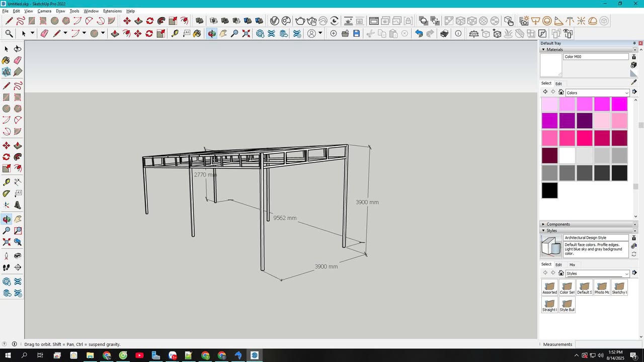Image resolution: width=644 pixels, height=362 pixels.
Task: Open the Styles collection dropdown
Action: pos(598,274)
